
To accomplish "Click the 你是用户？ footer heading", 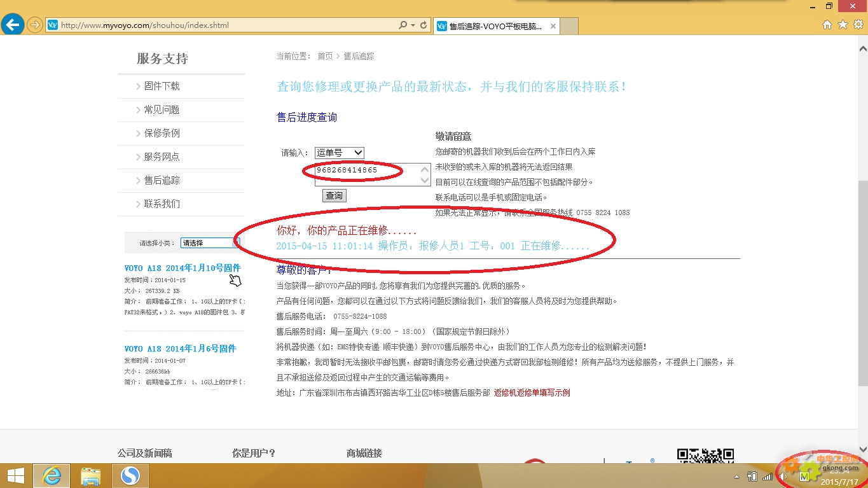I will [x=254, y=453].
